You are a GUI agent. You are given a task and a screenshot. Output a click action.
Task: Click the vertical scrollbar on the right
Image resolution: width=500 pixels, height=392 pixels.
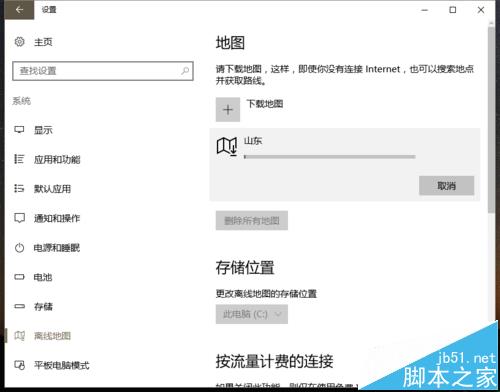point(491,120)
